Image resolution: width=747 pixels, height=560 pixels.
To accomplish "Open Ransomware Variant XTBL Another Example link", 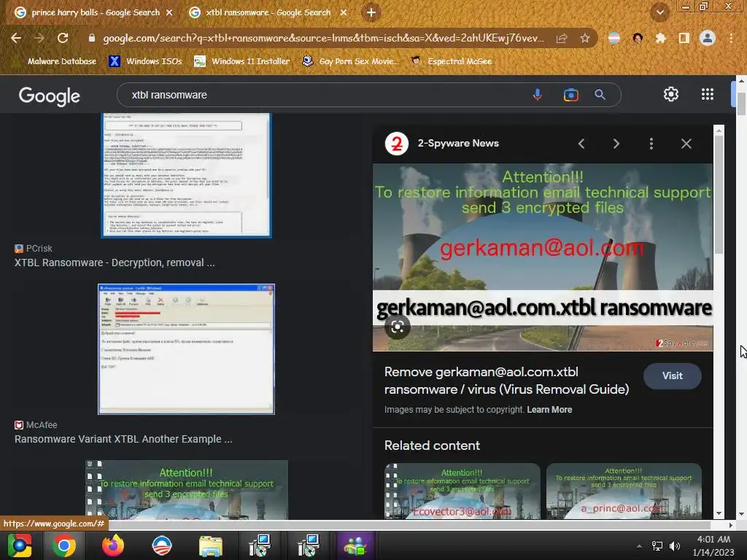I will pyautogui.click(x=123, y=439).
